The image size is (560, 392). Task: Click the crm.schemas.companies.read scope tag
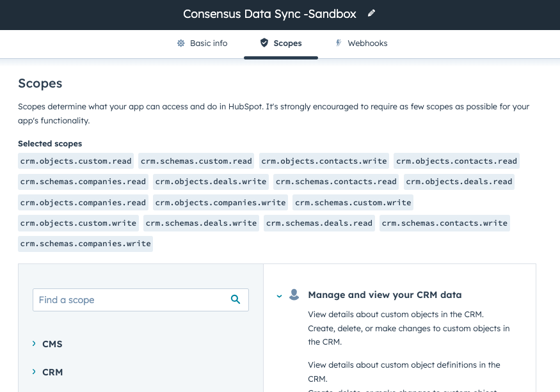click(x=83, y=182)
